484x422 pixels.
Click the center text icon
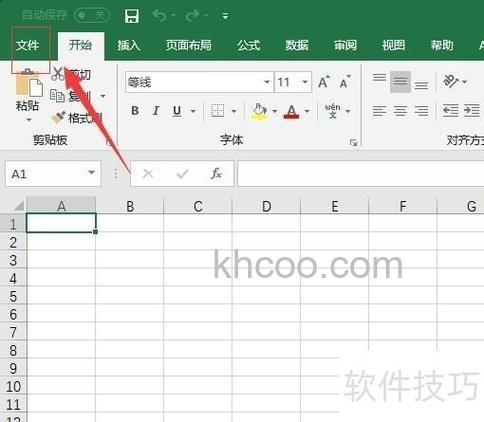(400, 111)
